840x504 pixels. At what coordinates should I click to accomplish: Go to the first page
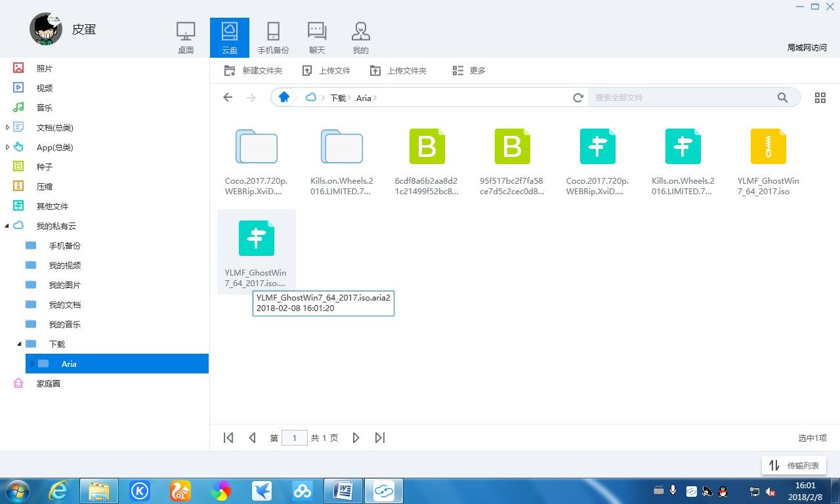tap(228, 438)
